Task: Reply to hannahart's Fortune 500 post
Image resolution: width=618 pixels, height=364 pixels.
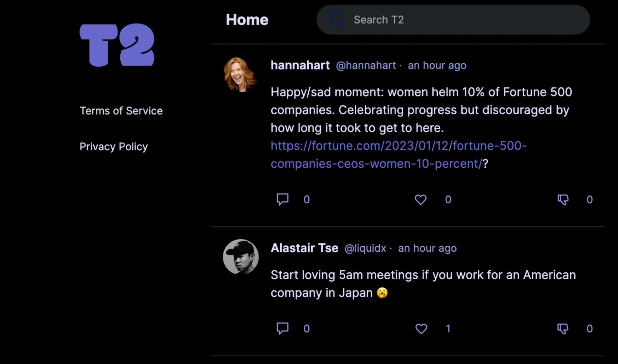Action: [282, 200]
